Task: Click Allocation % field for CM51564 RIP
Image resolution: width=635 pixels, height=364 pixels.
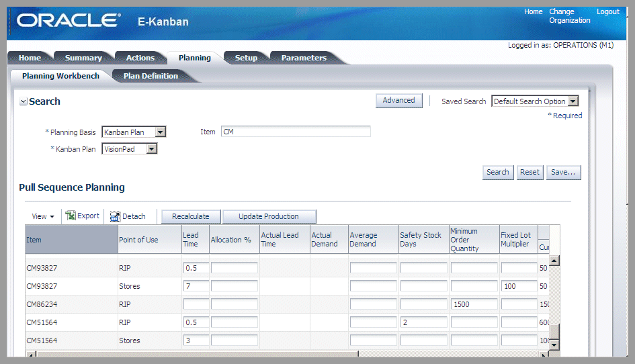Action: pyautogui.click(x=234, y=322)
